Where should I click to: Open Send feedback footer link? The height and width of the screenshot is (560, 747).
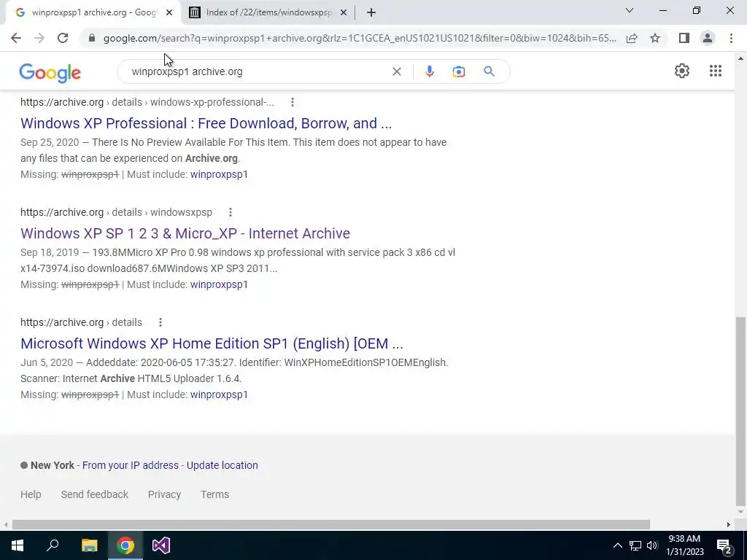[95, 494]
